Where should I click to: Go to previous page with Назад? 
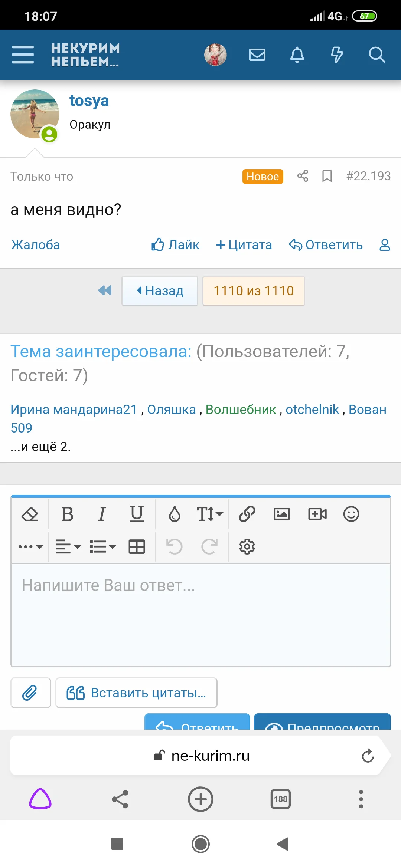click(x=160, y=291)
